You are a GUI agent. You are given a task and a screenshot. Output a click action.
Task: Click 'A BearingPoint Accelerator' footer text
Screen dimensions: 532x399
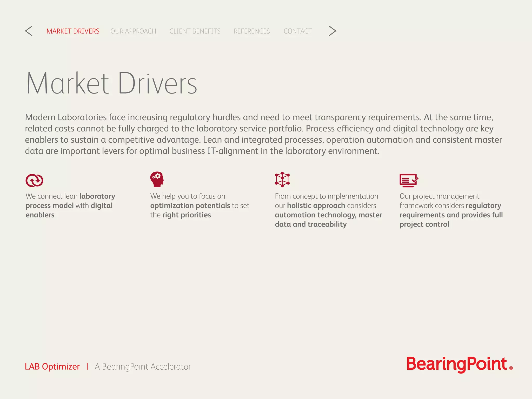tap(143, 367)
